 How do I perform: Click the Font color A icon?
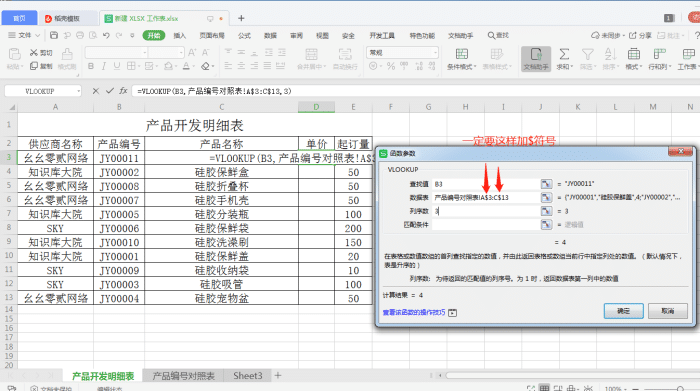[186, 66]
